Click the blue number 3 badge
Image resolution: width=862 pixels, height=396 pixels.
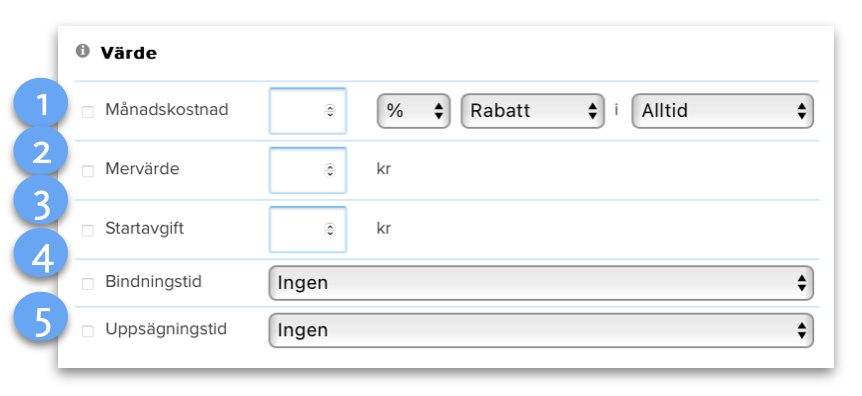tap(41, 204)
